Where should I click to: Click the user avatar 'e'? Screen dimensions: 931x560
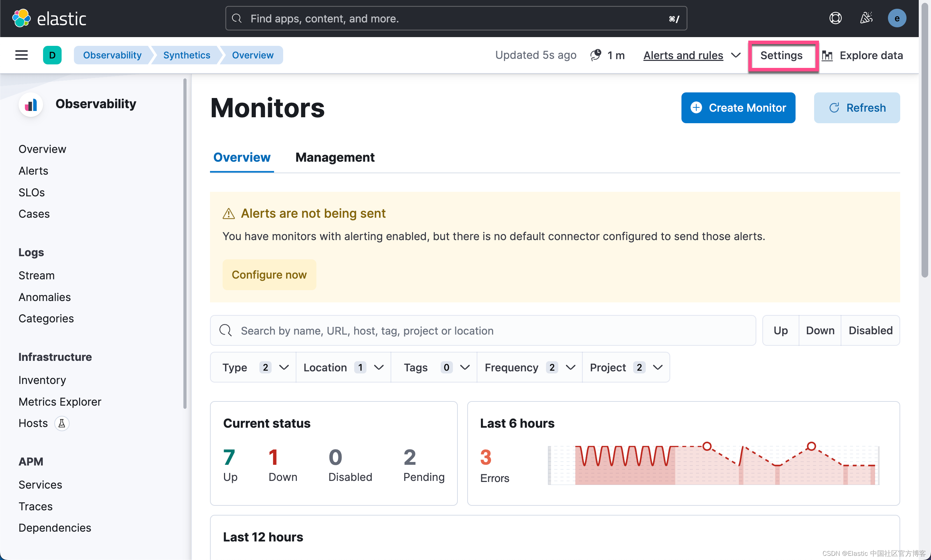[897, 18]
